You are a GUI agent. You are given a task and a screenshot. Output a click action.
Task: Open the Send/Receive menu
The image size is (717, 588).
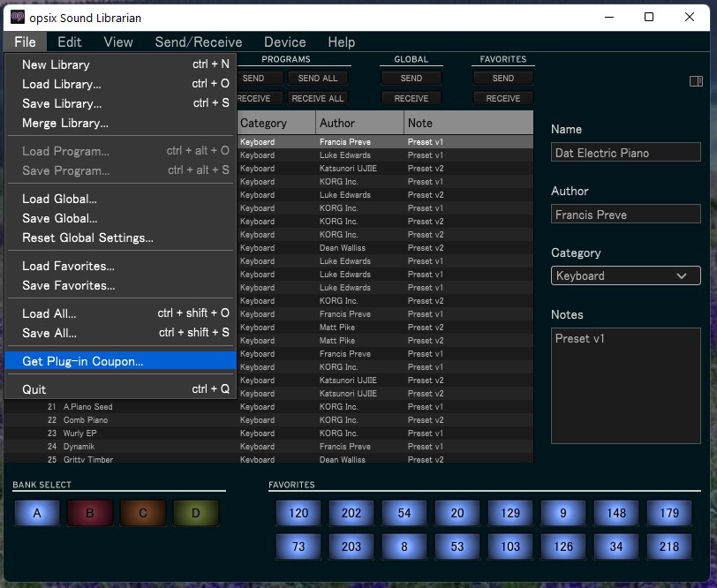coord(198,41)
